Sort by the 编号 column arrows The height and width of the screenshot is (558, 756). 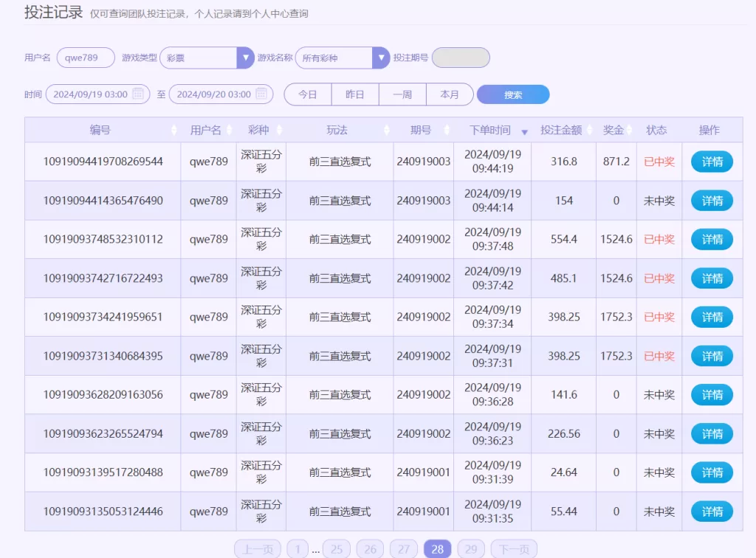(x=174, y=130)
